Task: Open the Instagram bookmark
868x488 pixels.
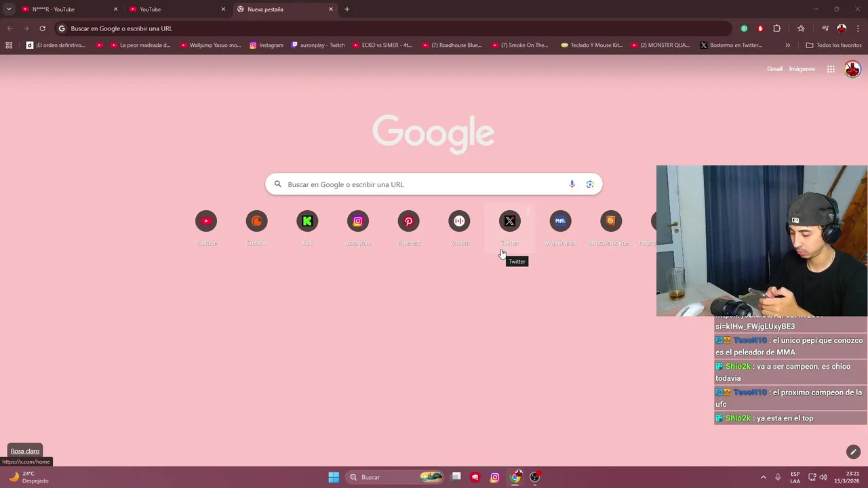Action: [267, 45]
